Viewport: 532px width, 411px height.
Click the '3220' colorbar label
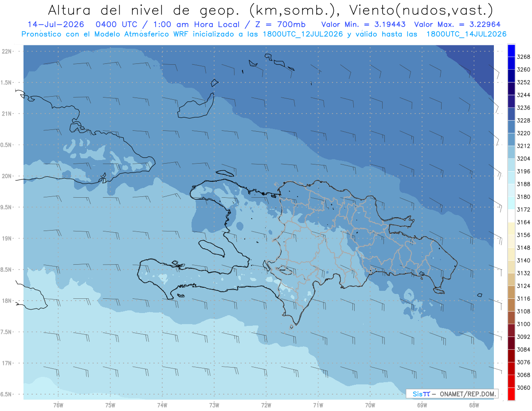point(524,133)
